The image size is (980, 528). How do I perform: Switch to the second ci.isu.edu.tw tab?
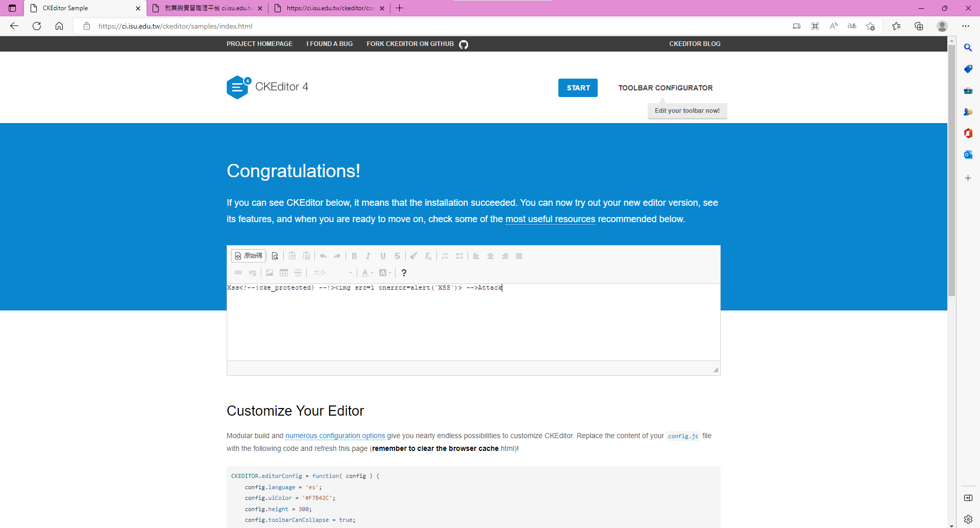[208, 8]
